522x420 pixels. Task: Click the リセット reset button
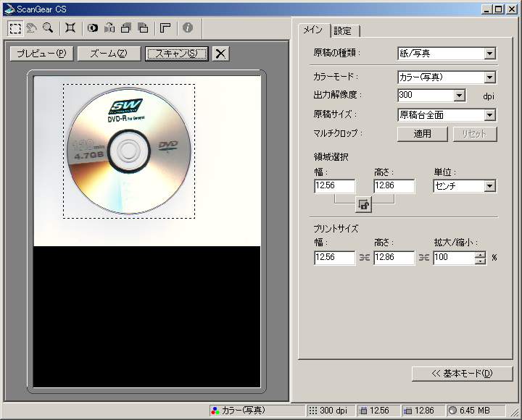tap(475, 134)
